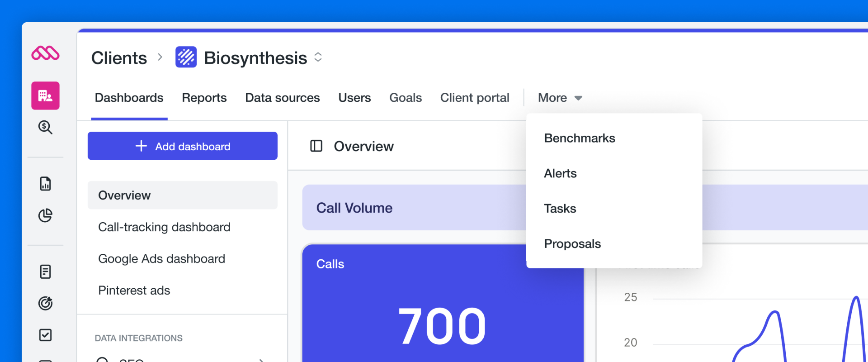Open Proposals from the More menu

pos(572,244)
